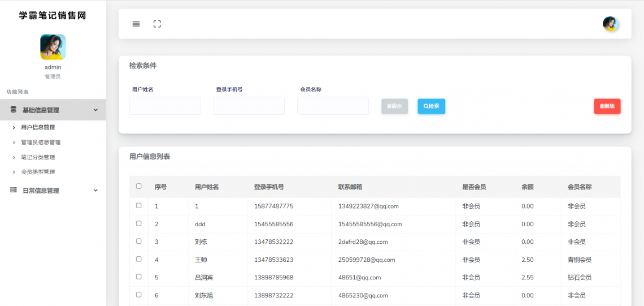
Task: Tick the checkbox for user ddd
Action: pos(138,223)
